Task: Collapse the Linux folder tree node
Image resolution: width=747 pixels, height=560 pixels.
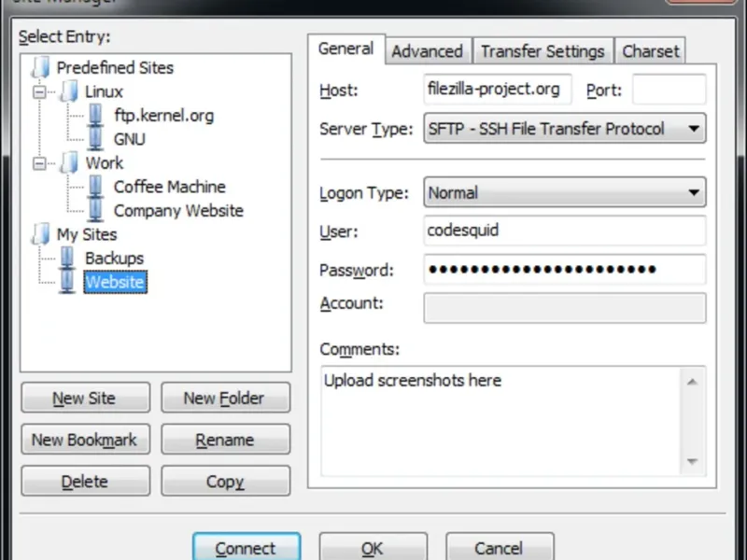Action: pos(39,91)
